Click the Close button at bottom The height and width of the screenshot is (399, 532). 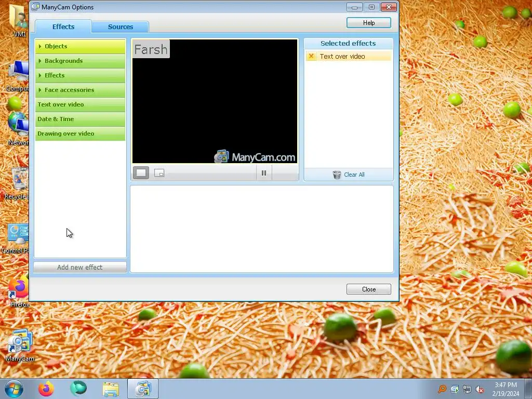pyautogui.click(x=368, y=289)
